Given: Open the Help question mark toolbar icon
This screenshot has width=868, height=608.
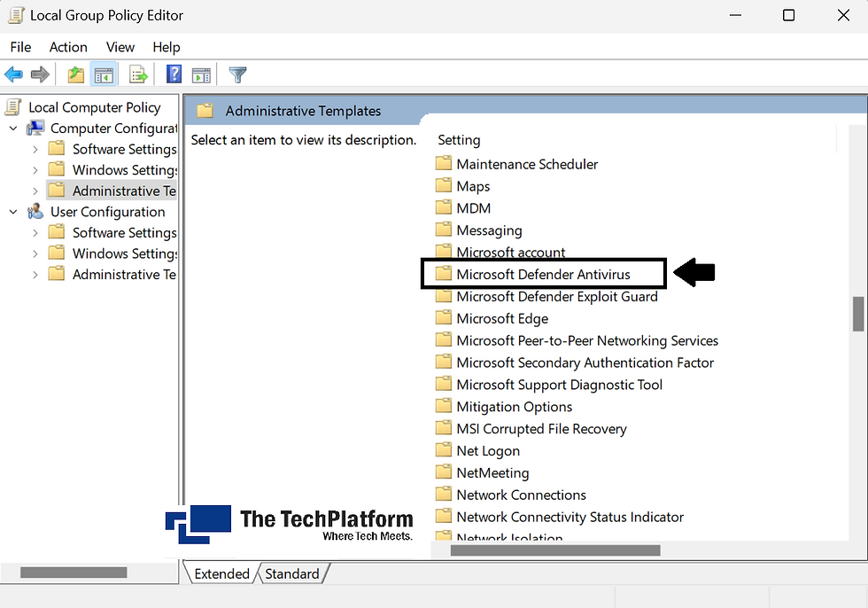Looking at the screenshot, I should (x=174, y=74).
